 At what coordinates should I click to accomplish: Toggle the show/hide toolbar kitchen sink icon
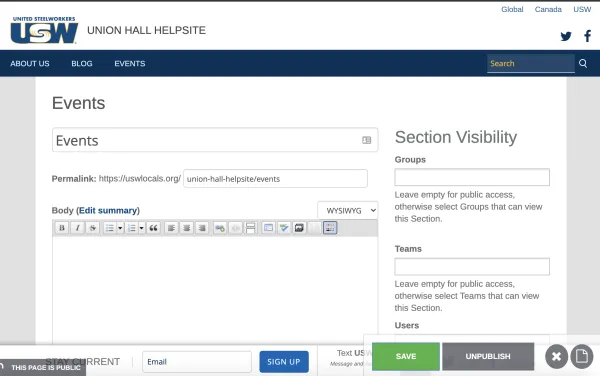[x=330, y=228]
